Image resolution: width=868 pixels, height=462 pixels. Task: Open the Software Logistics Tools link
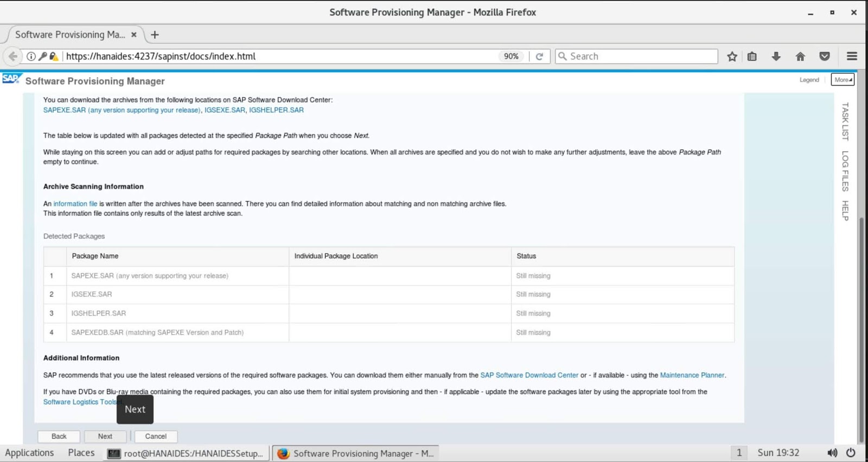80,402
